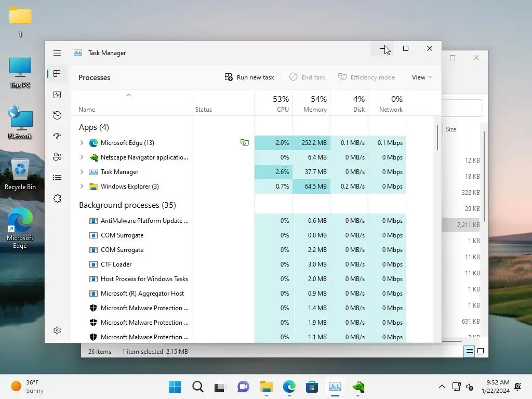Select the AntiMalware Platform Update process
Image resolution: width=532 pixels, height=399 pixels.
[238, 221]
